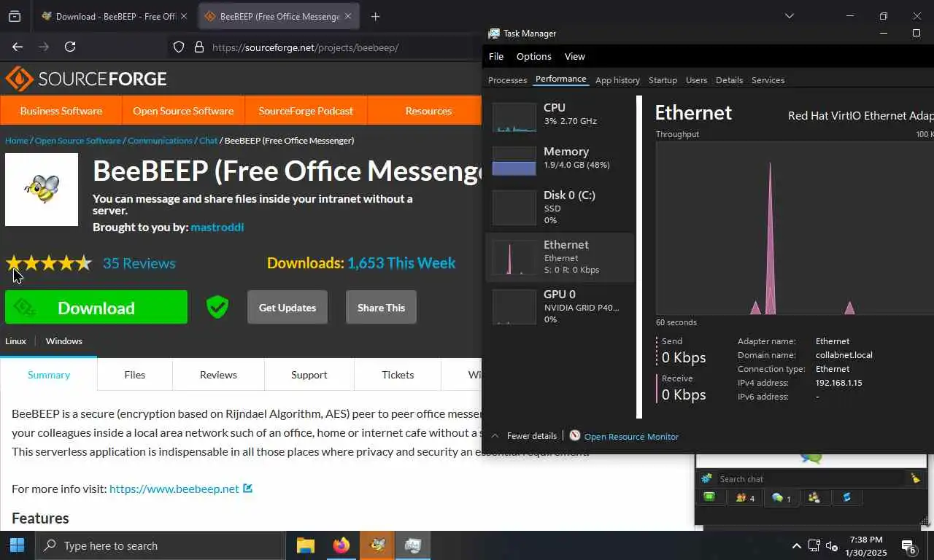Viewport: 934px width, 560px height.
Task: Close the BeeBEEP (Free Office Messenger) tab
Action: click(x=348, y=16)
